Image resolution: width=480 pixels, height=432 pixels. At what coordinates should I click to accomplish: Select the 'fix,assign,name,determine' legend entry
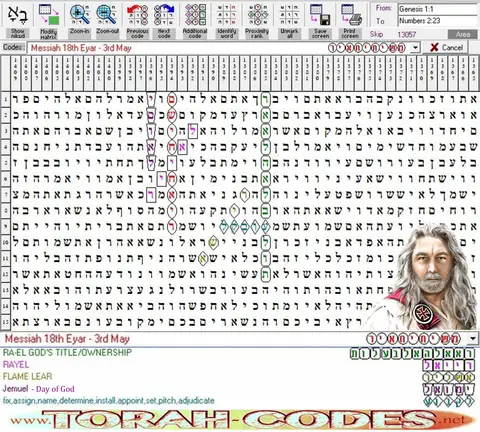108,401
